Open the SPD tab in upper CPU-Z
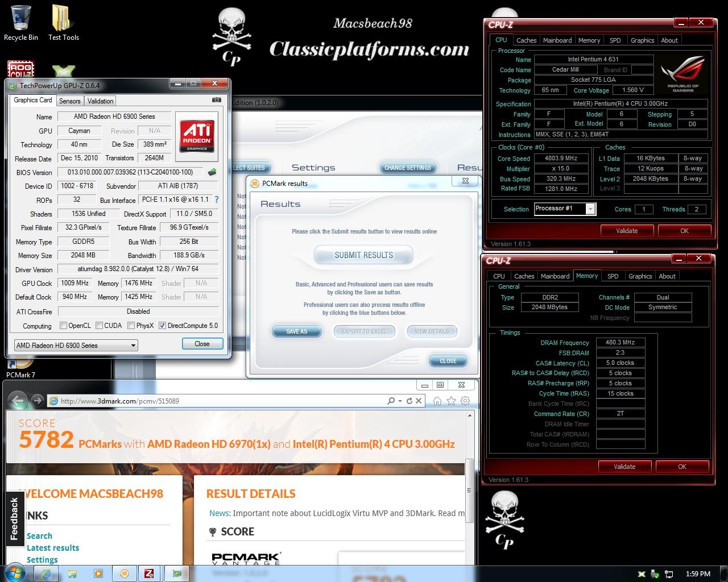The image size is (728, 582). pos(615,40)
